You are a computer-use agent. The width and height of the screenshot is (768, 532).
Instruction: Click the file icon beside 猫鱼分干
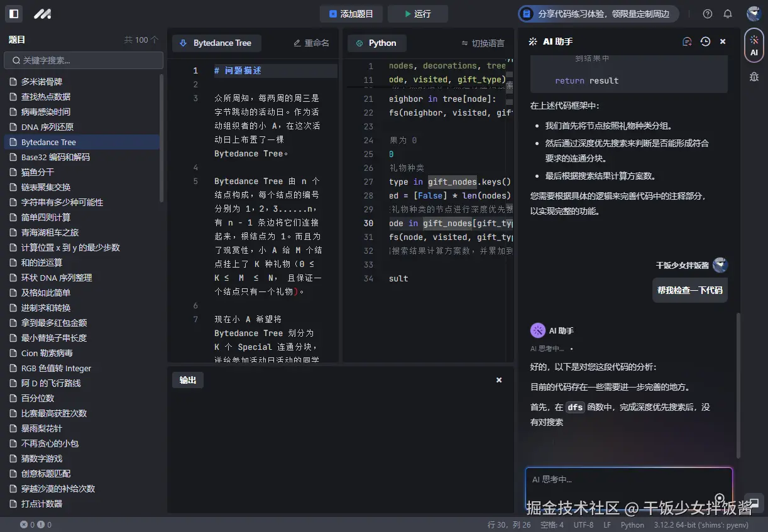13,172
